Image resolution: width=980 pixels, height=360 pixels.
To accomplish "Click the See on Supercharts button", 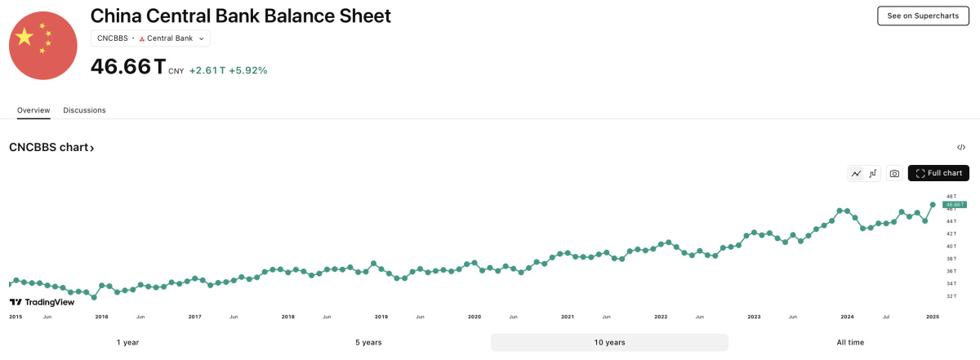I will click(x=923, y=16).
